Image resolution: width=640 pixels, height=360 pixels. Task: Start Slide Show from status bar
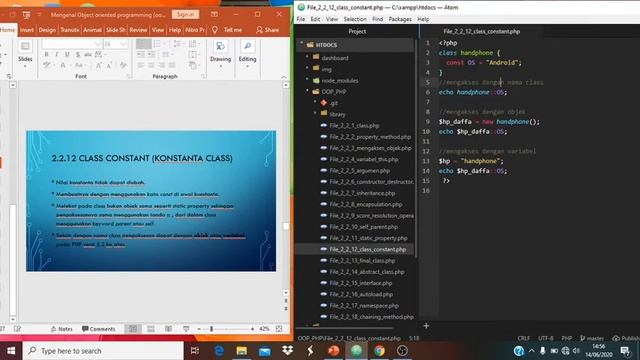[x=186, y=329]
